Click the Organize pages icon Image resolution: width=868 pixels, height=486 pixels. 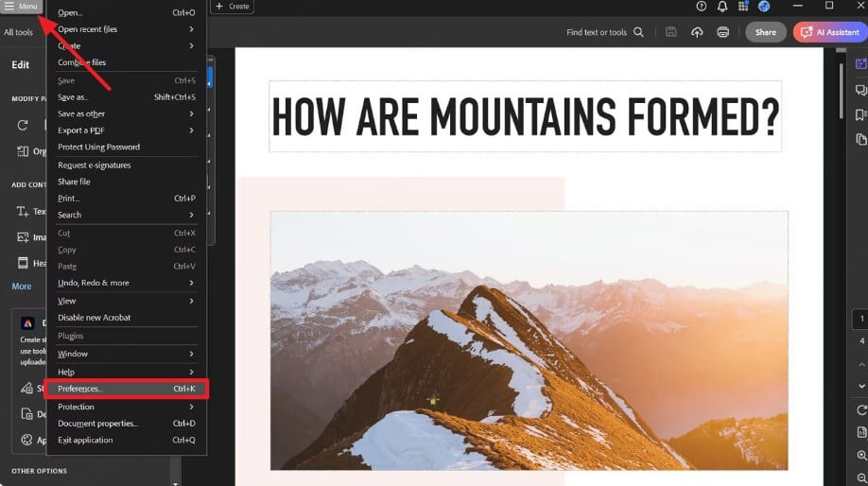pos(23,151)
